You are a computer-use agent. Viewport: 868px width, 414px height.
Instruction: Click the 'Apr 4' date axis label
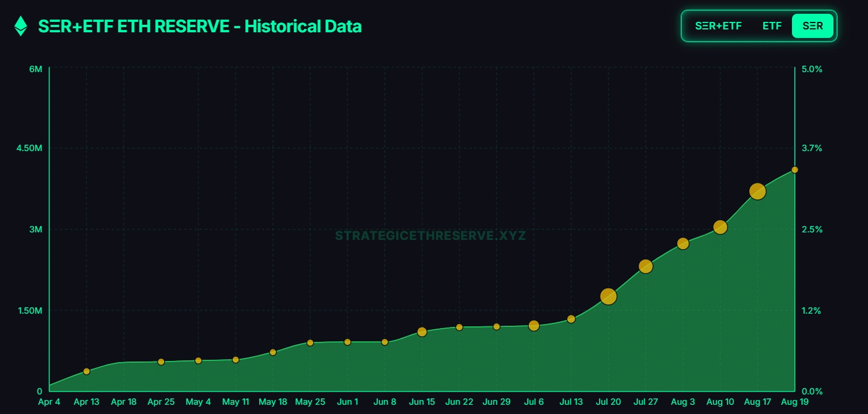[49, 402]
